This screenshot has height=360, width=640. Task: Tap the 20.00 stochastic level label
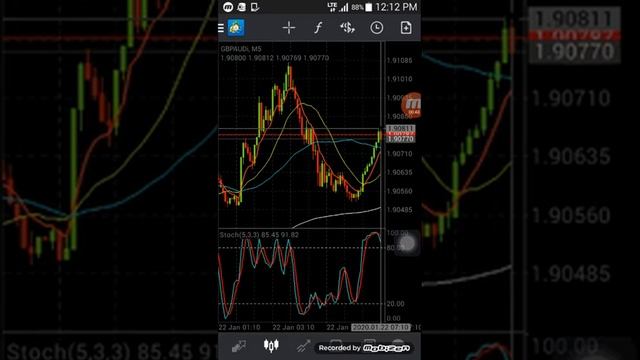tap(396, 304)
